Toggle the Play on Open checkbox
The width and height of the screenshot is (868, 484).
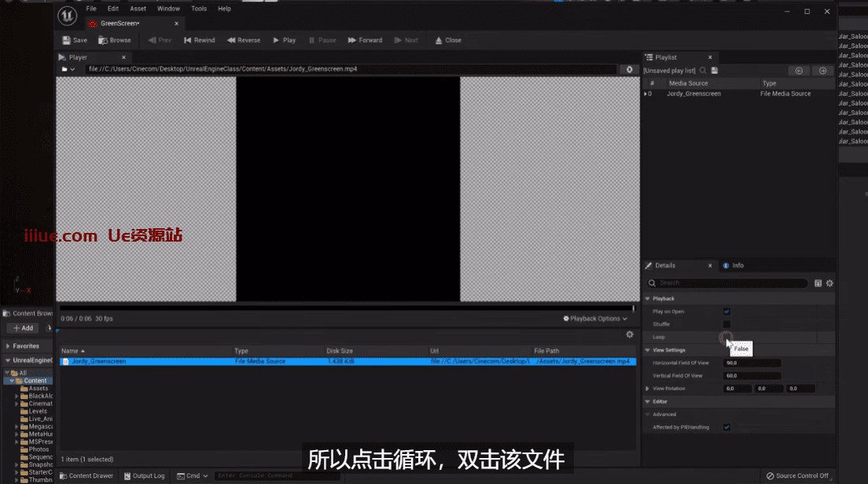pos(726,312)
